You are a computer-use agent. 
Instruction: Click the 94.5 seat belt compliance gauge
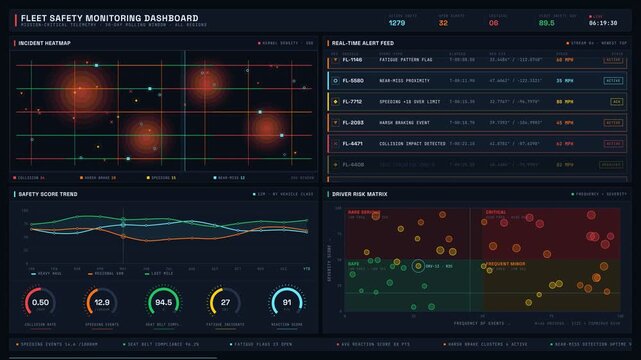tap(164, 302)
